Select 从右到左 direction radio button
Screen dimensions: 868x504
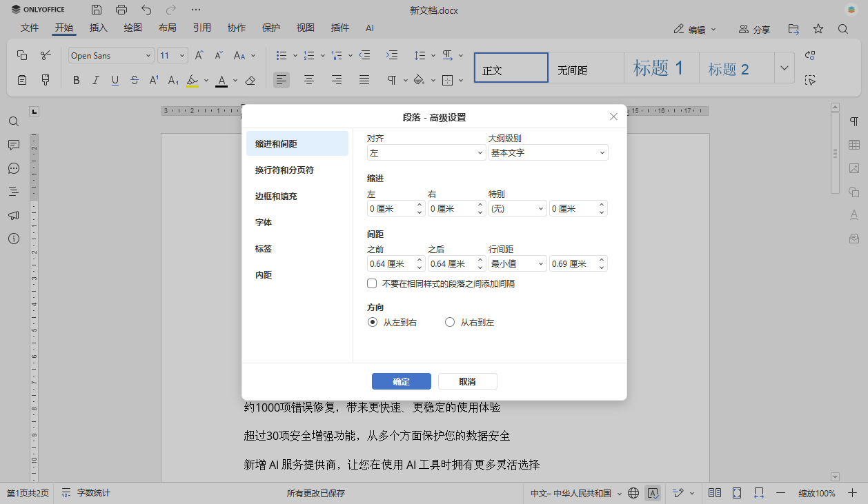[450, 322]
